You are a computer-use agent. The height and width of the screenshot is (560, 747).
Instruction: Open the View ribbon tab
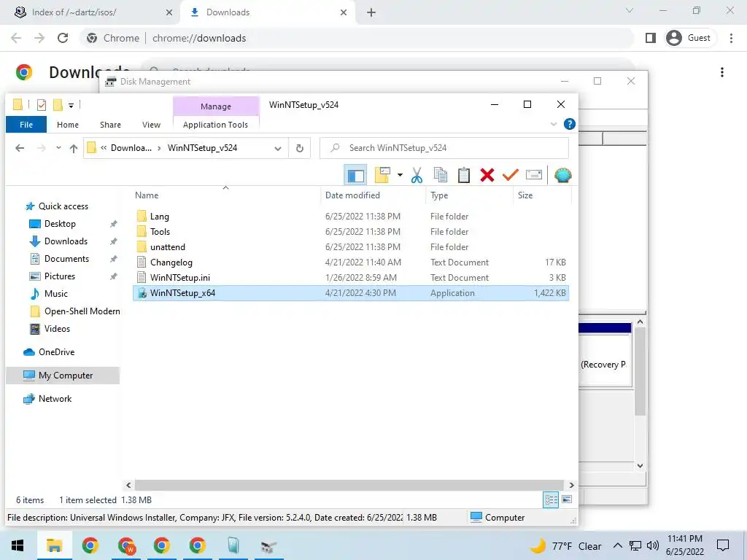pyautogui.click(x=151, y=125)
